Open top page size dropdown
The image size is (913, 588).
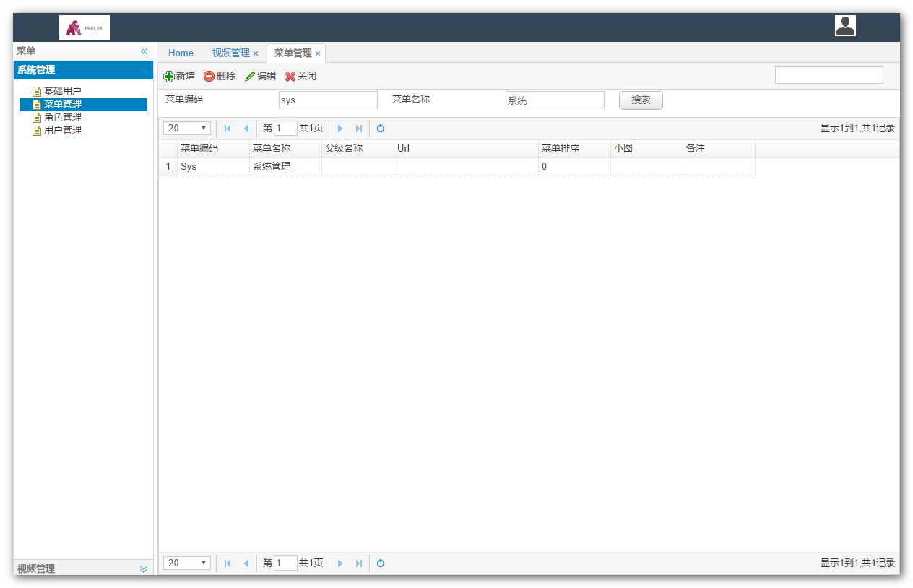click(187, 129)
